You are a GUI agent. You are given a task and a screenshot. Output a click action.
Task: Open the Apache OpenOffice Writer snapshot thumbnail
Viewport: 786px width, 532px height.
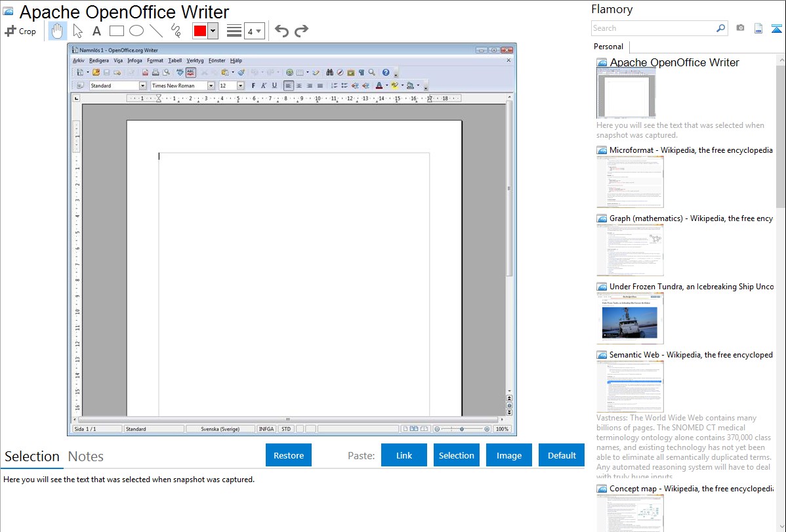[x=626, y=94]
